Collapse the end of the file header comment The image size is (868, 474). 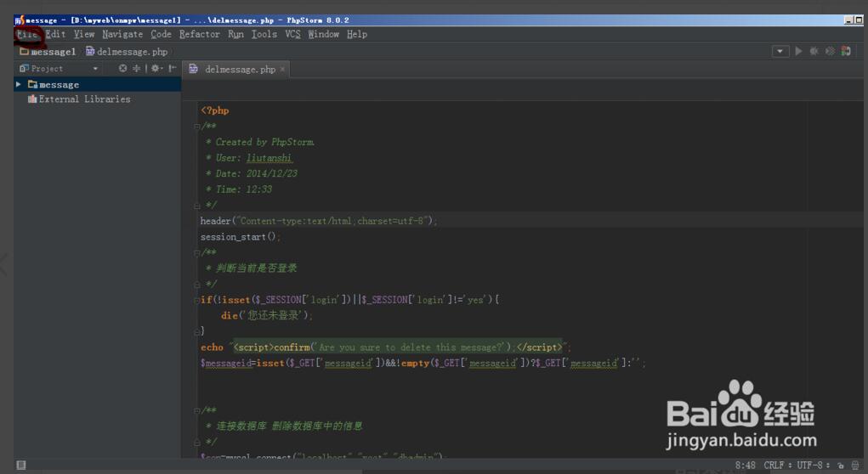196,206
